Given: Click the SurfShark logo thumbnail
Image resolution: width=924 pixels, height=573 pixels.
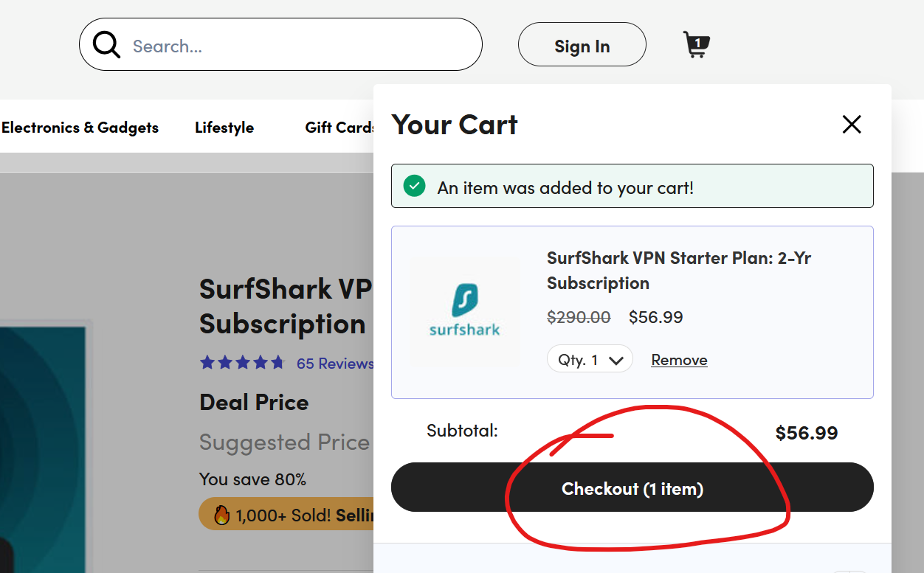Looking at the screenshot, I should pos(464,310).
